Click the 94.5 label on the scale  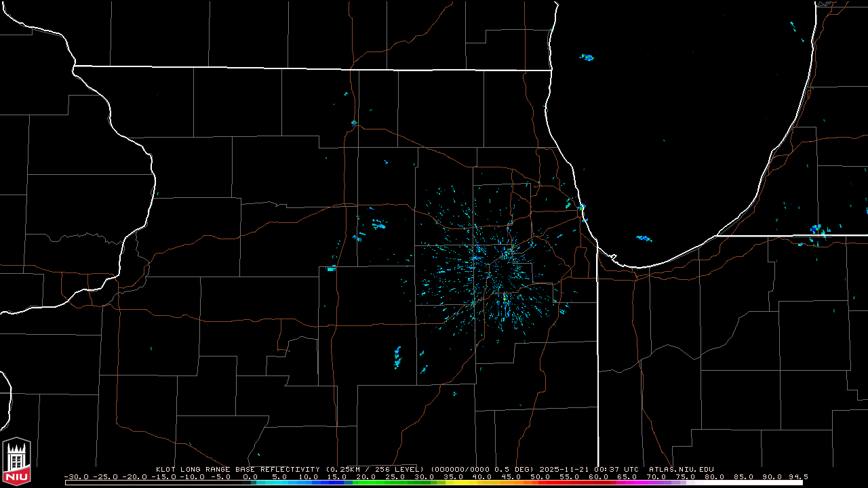798,476
